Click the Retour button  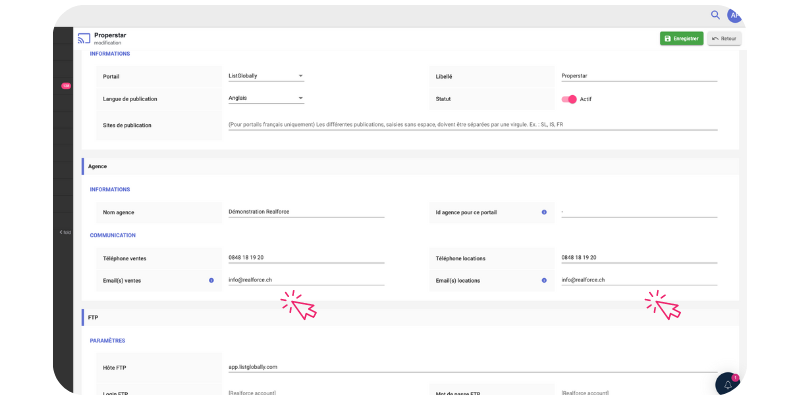(x=724, y=38)
